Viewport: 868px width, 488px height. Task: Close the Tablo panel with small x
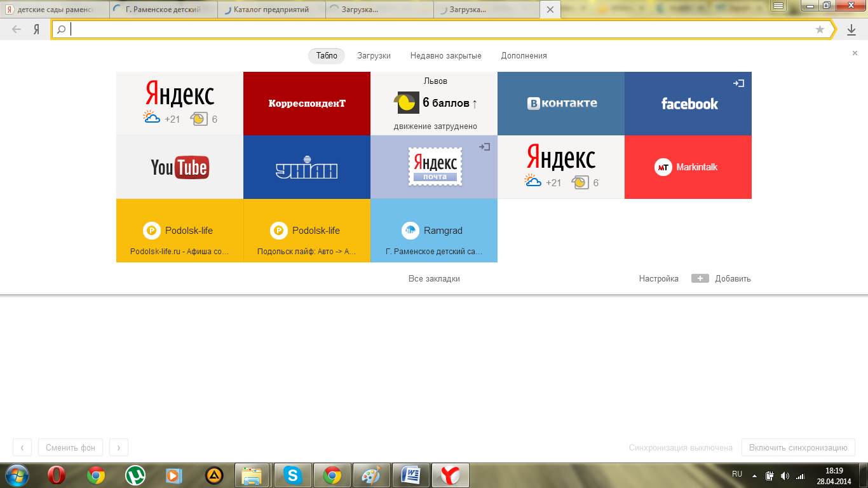(855, 53)
